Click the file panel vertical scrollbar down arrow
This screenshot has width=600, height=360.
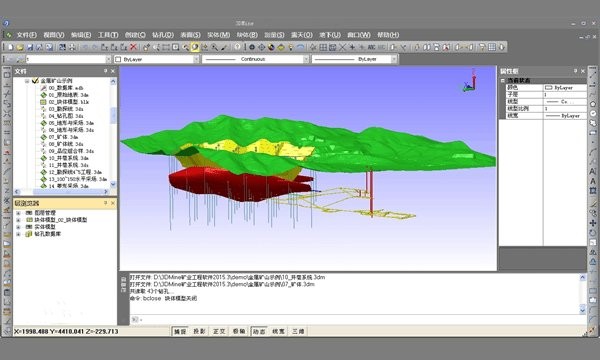coord(113,184)
